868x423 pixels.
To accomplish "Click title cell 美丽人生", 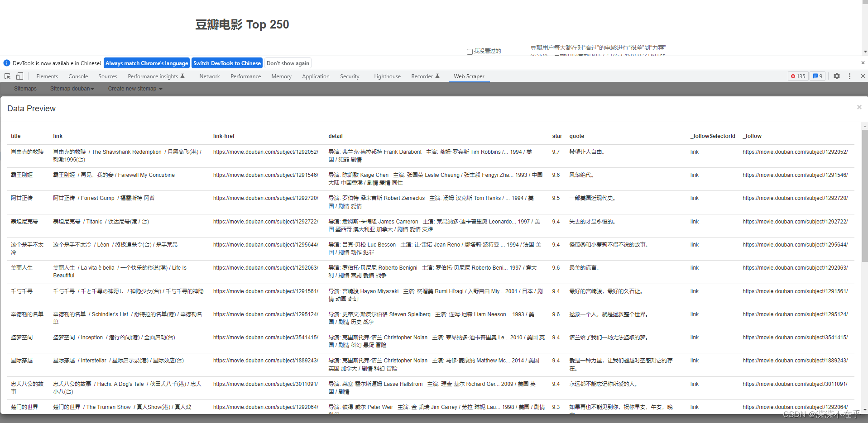I will pyautogui.click(x=22, y=268).
